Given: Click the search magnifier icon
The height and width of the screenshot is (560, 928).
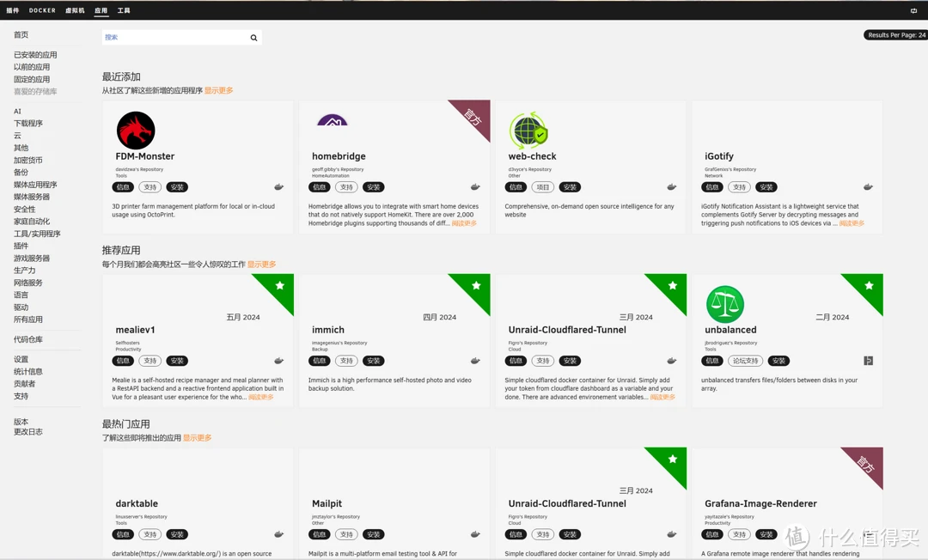Looking at the screenshot, I should tap(253, 38).
